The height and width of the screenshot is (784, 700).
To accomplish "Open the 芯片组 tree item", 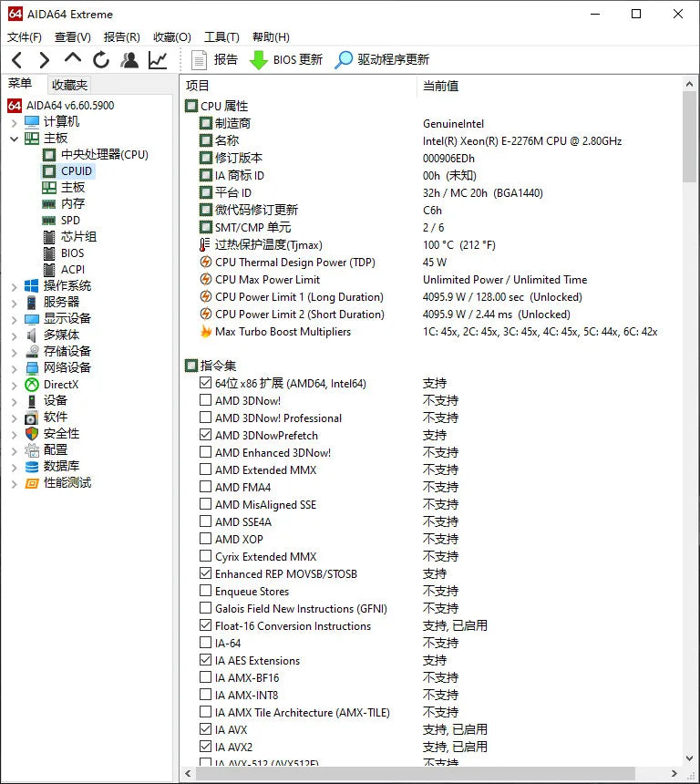I will point(78,237).
